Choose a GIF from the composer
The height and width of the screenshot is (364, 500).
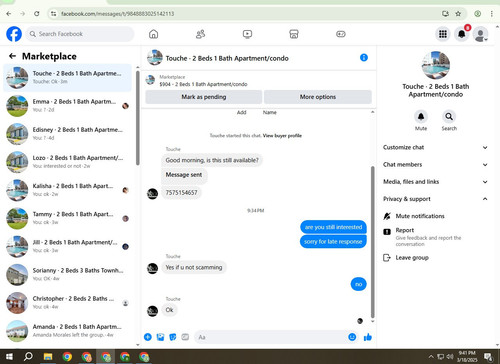[x=185, y=337]
